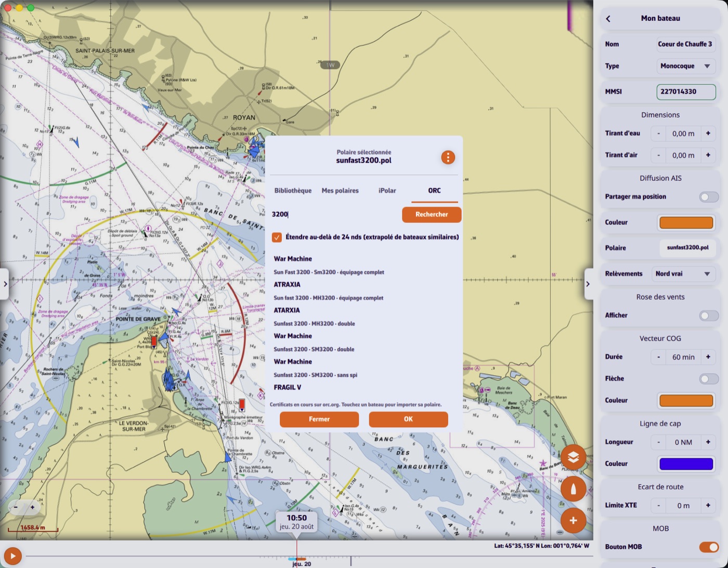The width and height of the screenshot is (728, 568).
Task: Decrease Limite XTE value
Action: click(658, 506)
